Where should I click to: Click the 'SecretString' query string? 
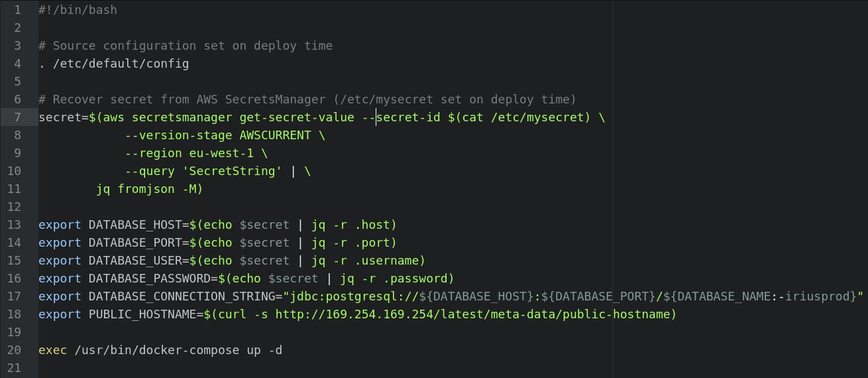tap(232, 171)
